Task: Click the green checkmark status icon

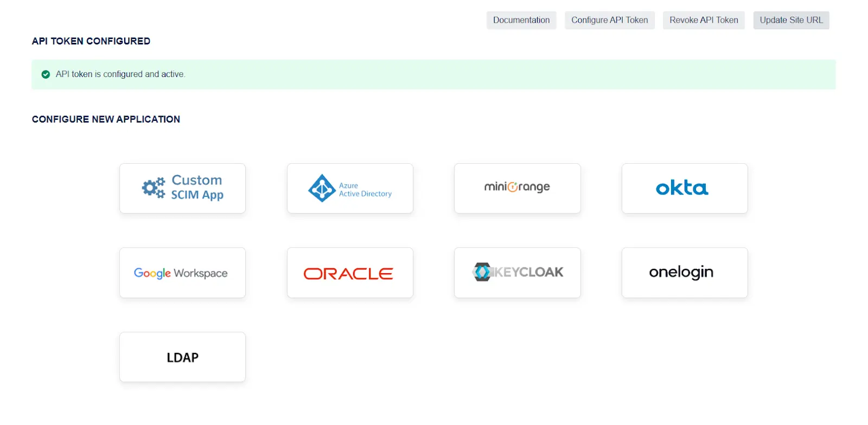Action: 46,74
